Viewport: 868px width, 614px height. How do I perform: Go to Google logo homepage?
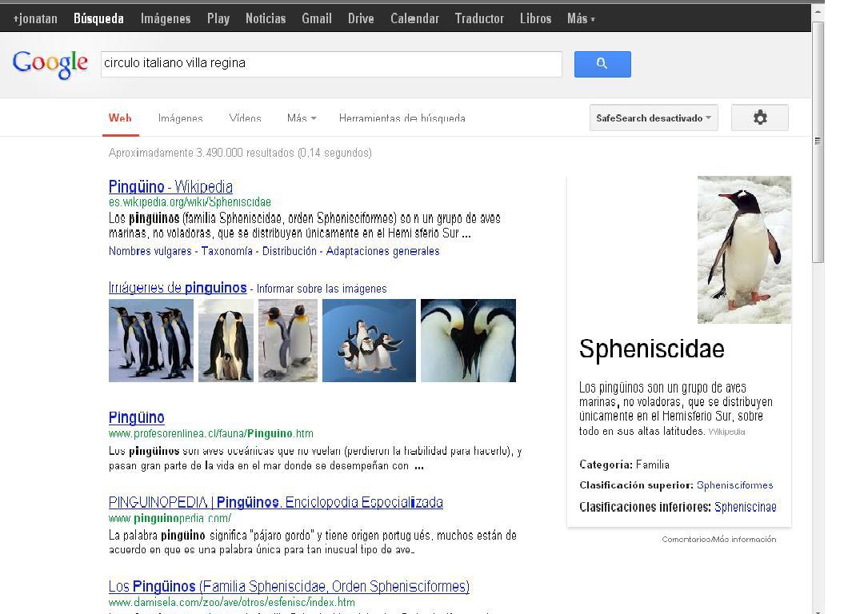point(50,64)
